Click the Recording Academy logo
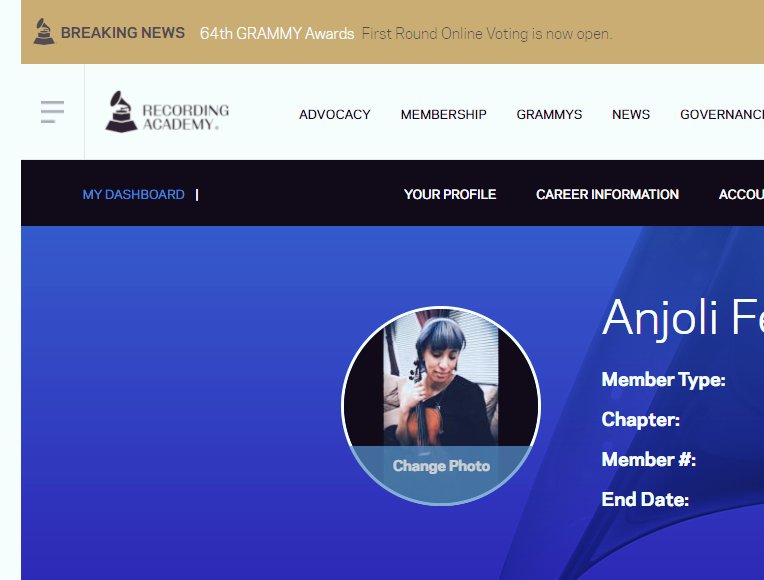The height and width of the screenshot is (580, 764). click(x=167, y=112)
